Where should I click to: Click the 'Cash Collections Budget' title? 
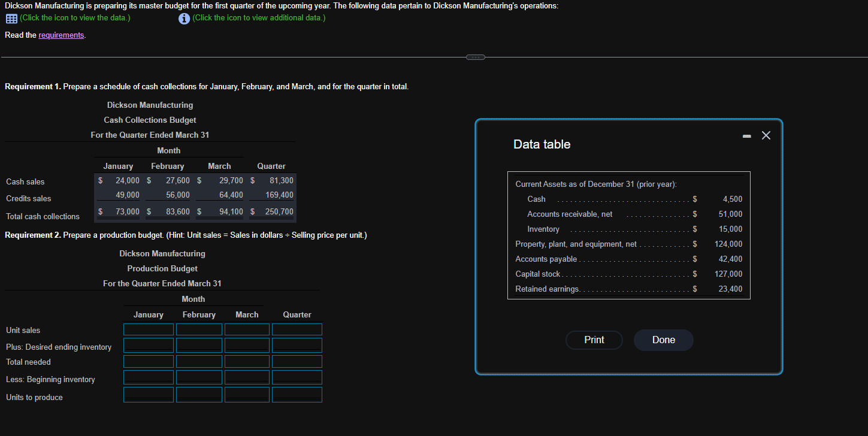pos(150,120)
